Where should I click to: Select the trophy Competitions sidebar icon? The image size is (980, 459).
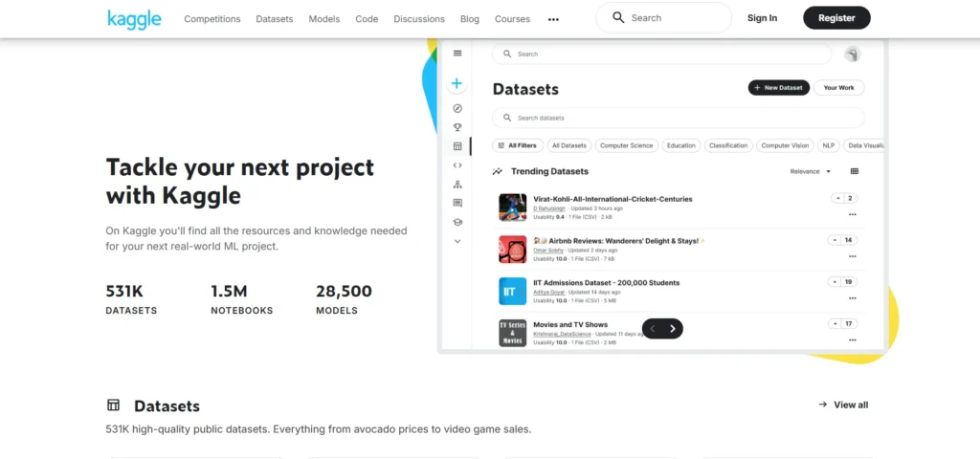tap(457, 127)
